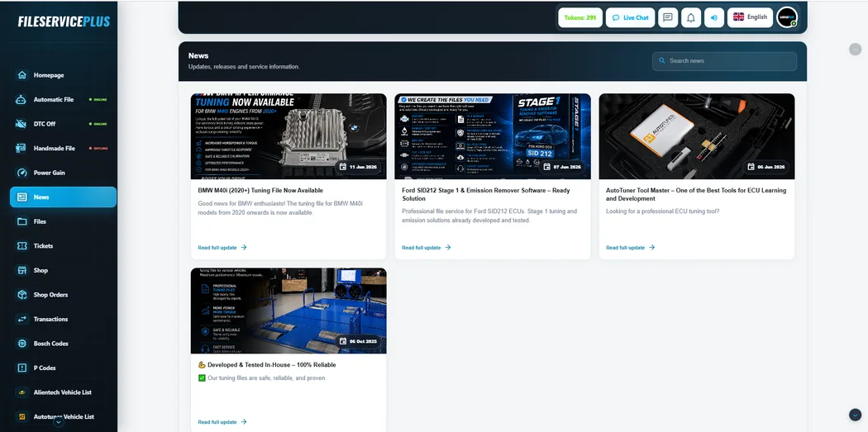The height and width of the screenshot is (432, 868).
Task: Open the messages chat icon in header
Action: pos(668,17)
